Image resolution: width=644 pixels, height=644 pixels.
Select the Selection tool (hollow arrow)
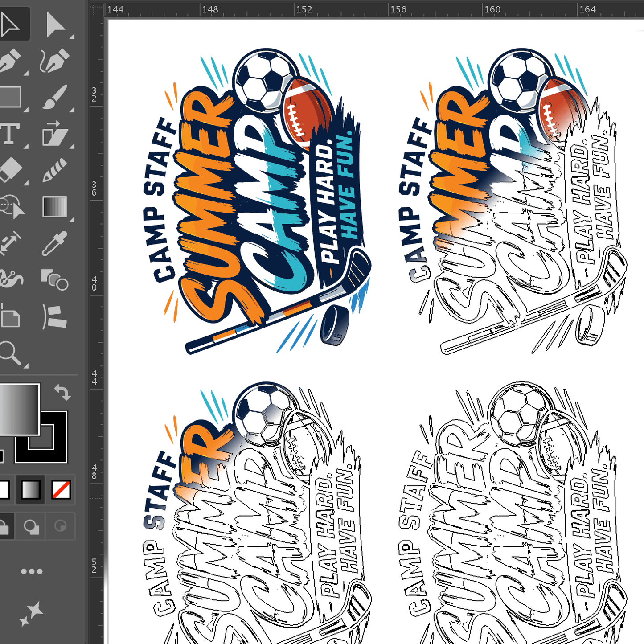(x=10, y=25)
